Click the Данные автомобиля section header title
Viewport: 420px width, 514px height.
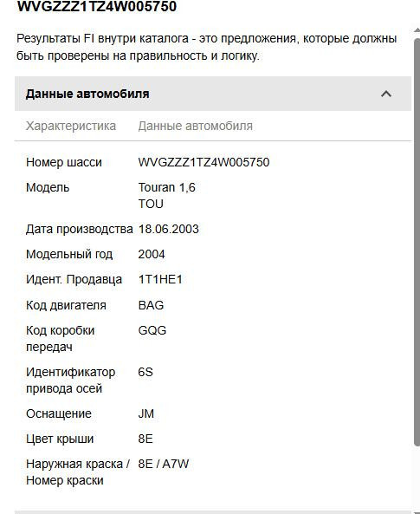[x=87, y=94]
